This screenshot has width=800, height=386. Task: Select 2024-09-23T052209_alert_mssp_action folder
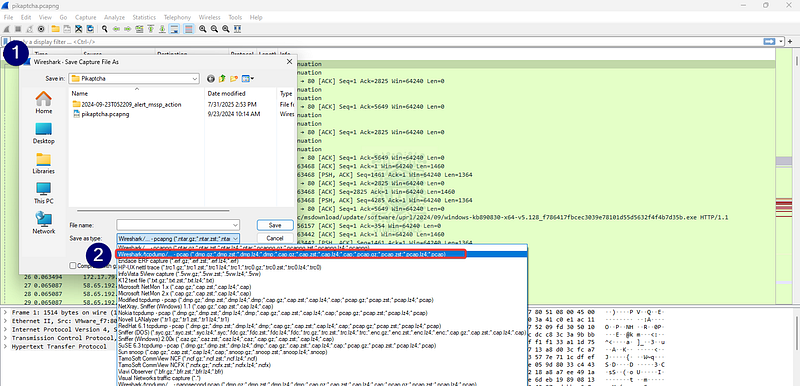127,105
